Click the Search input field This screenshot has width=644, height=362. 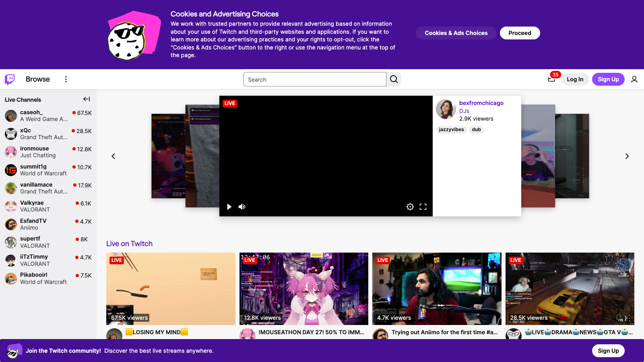tap(315, 79)
